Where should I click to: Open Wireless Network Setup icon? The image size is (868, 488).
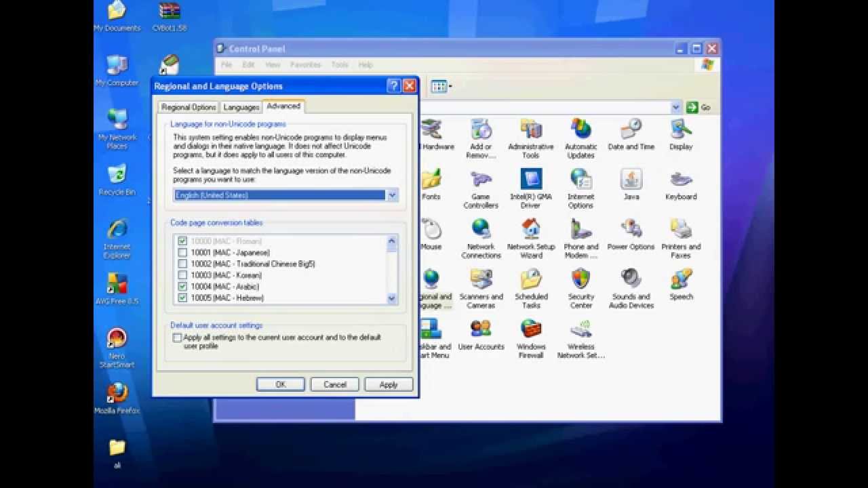pos(581,339)
